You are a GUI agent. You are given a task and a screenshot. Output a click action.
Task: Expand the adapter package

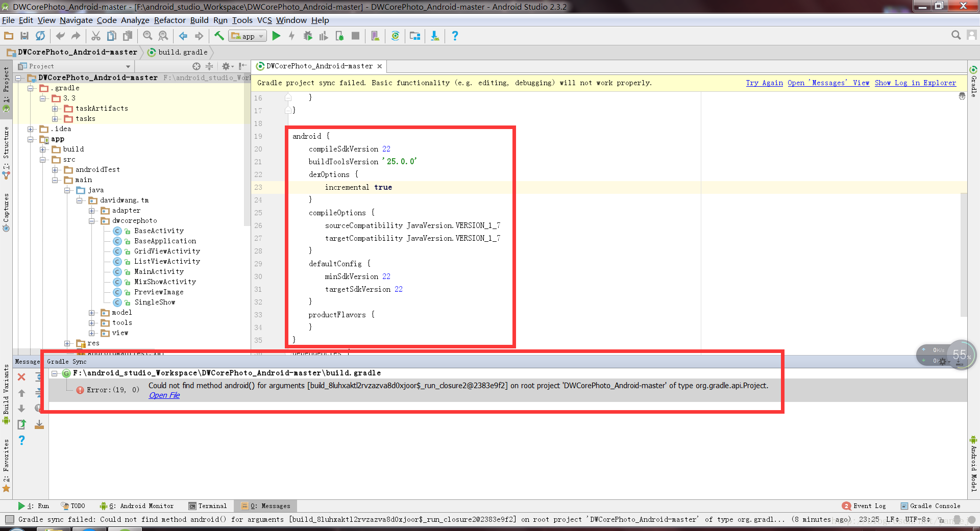pos(92,211)
